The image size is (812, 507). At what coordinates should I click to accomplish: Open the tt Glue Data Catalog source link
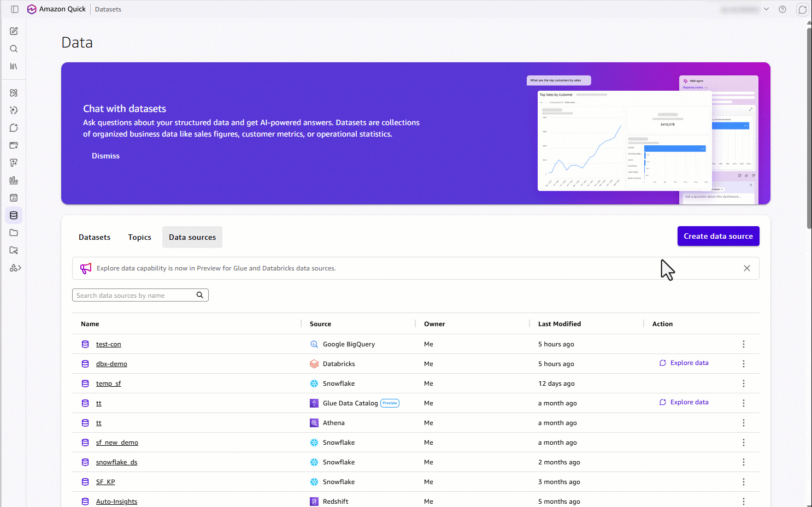[99, 403]
